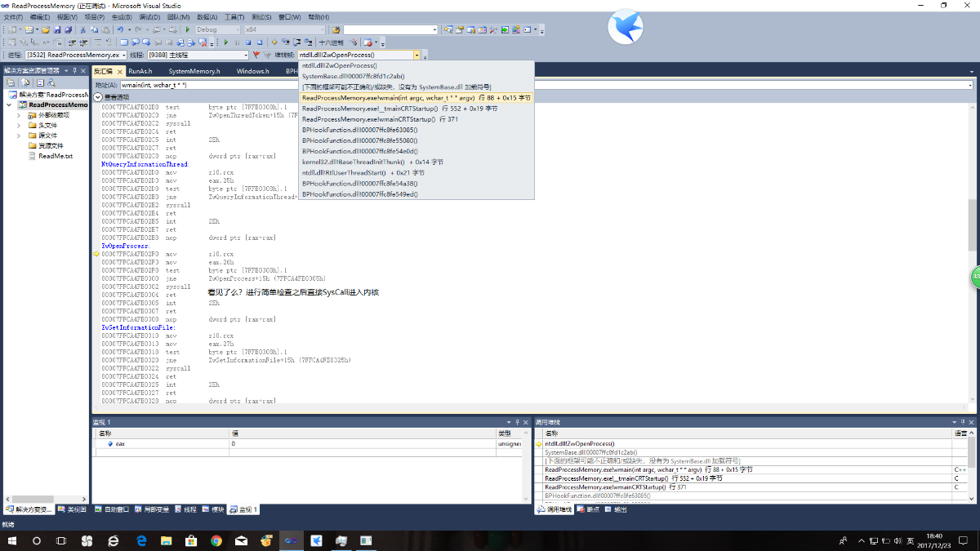Viewport: 980px width, 551px height.
Task: Select ReadMe.txt in solution explorer
Action: (x=56, y=156)
